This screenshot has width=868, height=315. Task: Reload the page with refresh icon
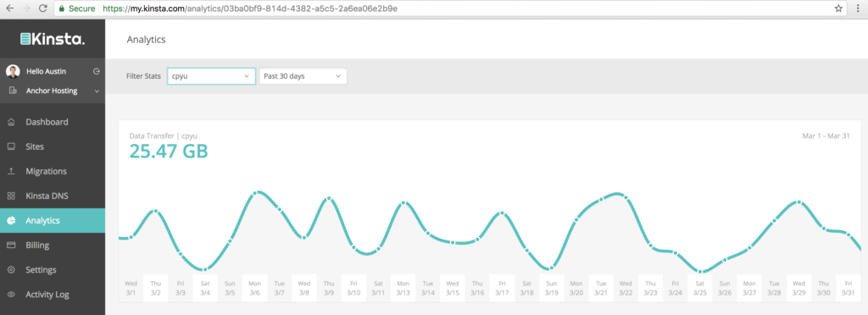click(42, 8)
